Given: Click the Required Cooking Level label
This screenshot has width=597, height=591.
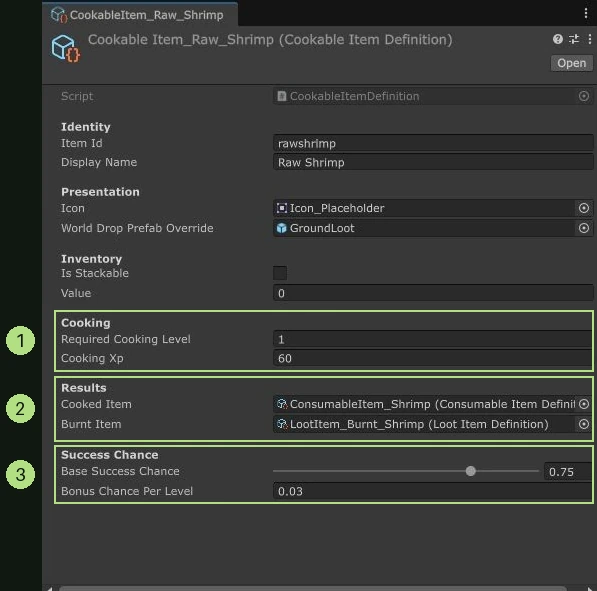Looking at the screenshot, I should [126, 339].
